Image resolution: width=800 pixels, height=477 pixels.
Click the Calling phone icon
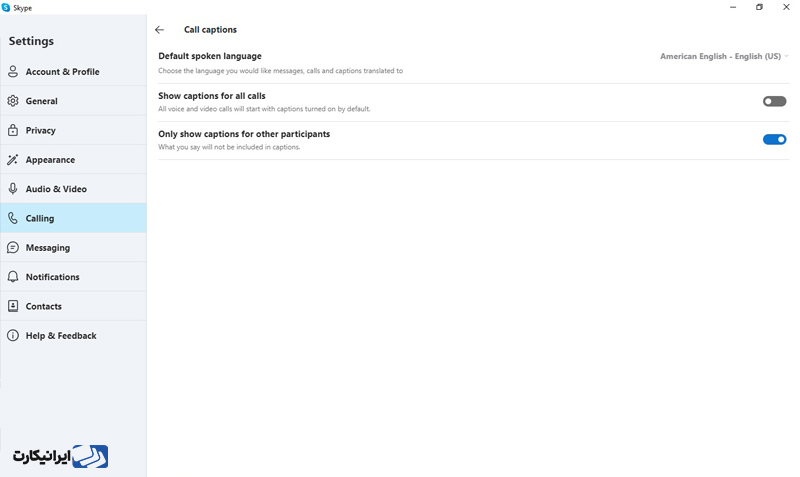pyautogui.click(x=13, y=218)
